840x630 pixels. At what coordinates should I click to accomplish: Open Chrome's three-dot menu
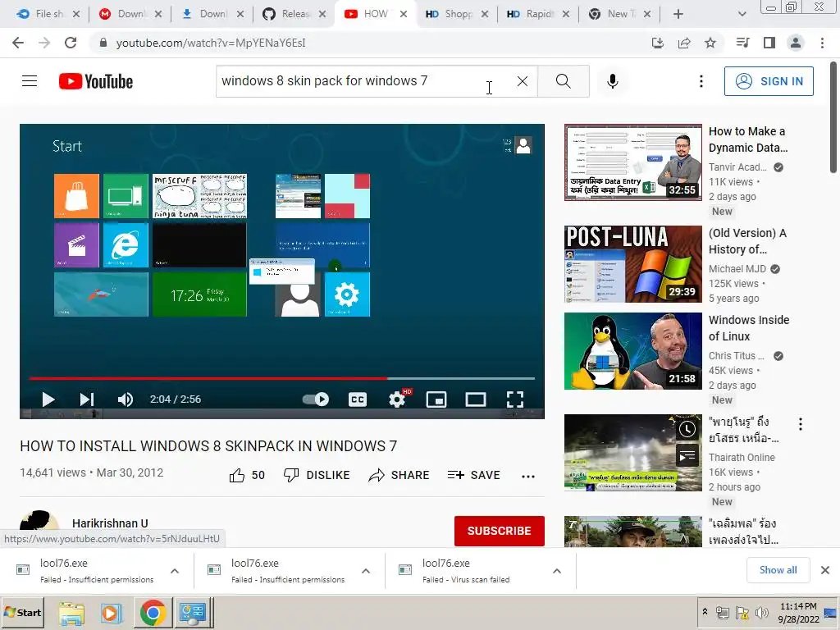tap(822, 43)
